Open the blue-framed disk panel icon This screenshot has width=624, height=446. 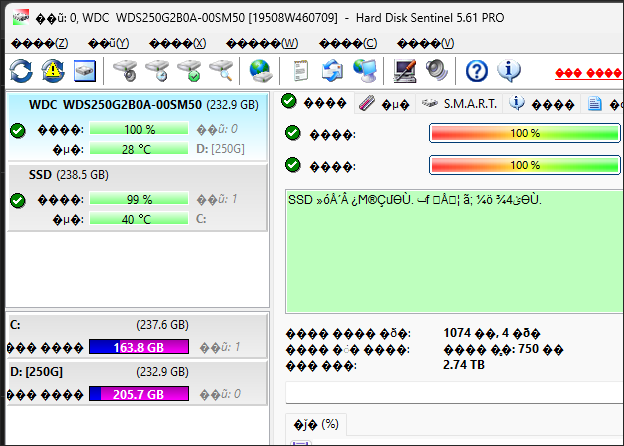coord(85,71)
